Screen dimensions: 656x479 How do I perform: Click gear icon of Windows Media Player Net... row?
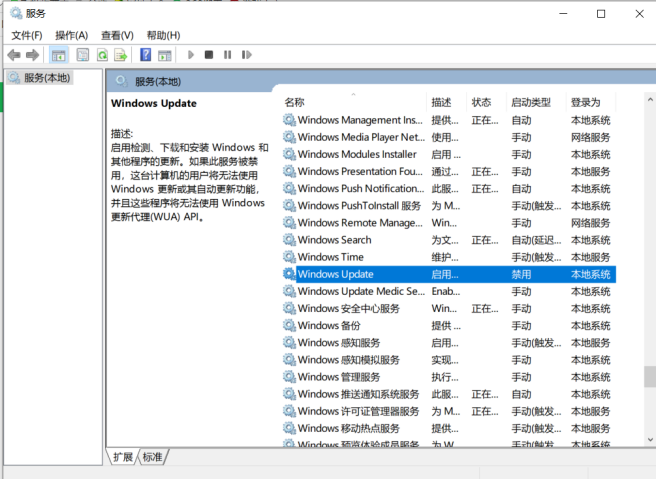pos(289,137)
